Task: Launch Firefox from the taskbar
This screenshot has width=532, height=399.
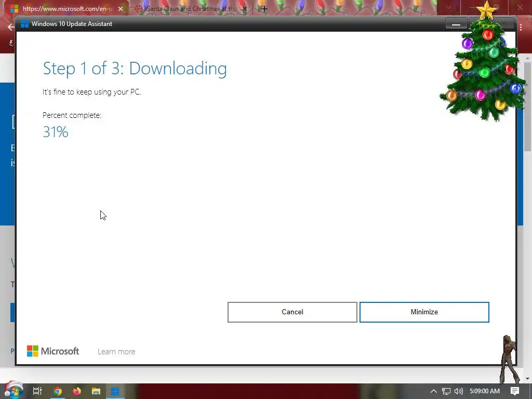Action: click(x=77, y=391)
